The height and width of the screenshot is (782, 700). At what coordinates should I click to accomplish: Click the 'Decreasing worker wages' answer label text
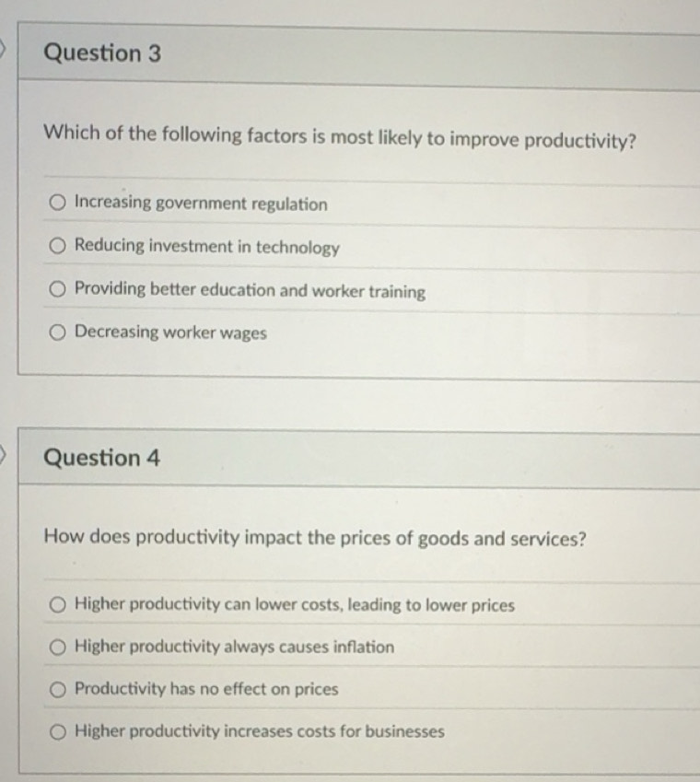click(x=170, y=333)
